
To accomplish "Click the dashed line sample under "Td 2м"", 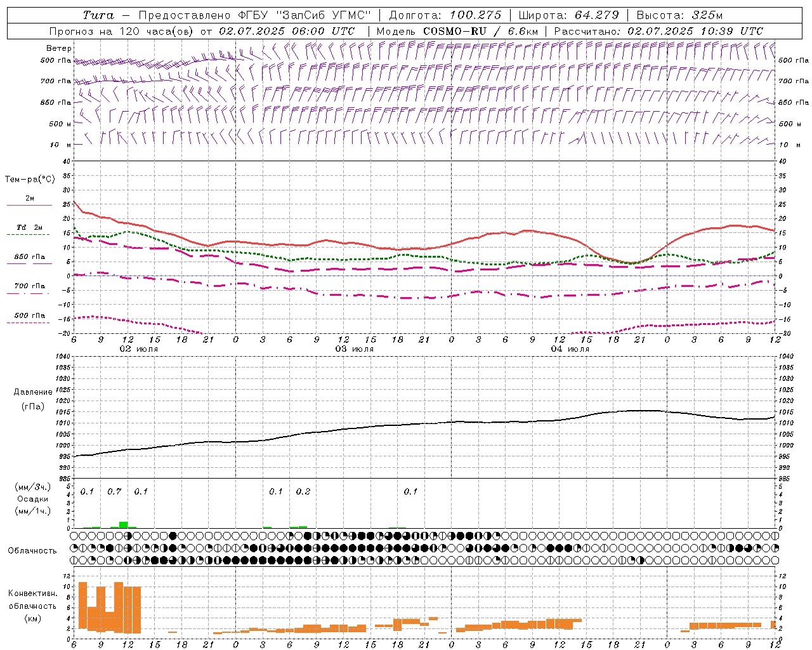I will (29, 235).
